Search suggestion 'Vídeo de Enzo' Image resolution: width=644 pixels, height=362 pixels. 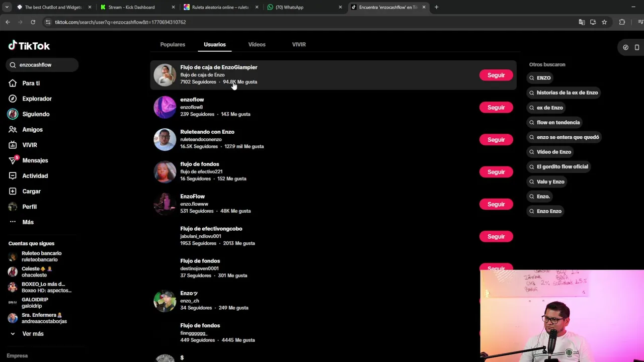(x=549, y=152)
